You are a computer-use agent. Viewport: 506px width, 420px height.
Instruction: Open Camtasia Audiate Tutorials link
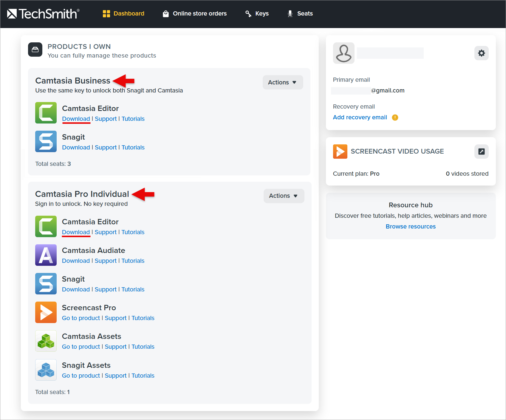click(x=133, y=261)
